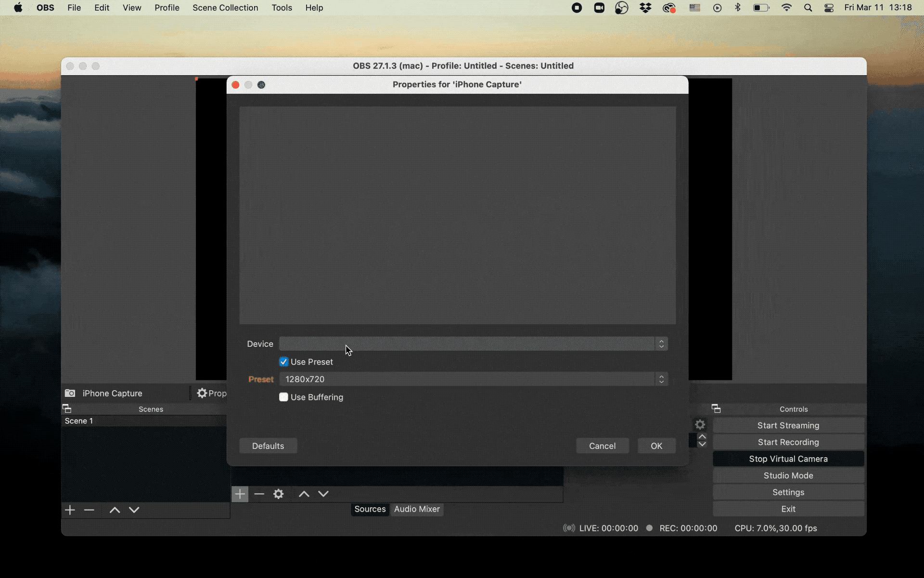Confirm properties with the OK button
Viewport: 924px width, 578px height.
[x=656, y=446]
